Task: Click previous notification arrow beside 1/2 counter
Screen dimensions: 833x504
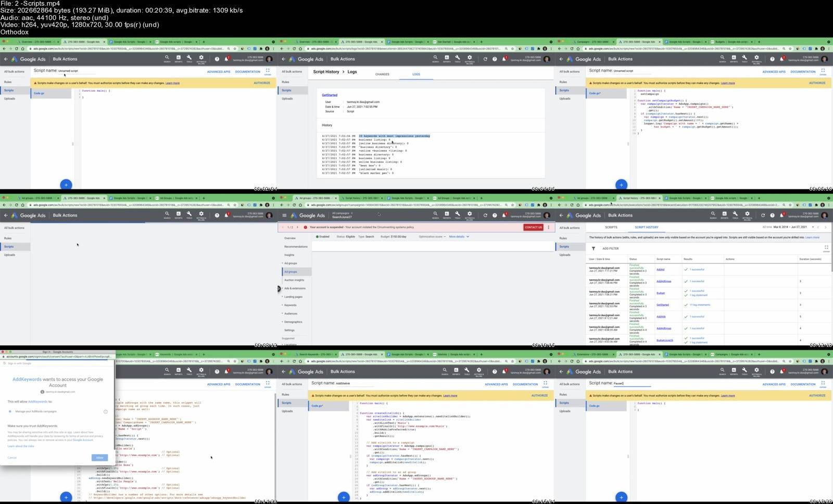Action: coord(283,227)
